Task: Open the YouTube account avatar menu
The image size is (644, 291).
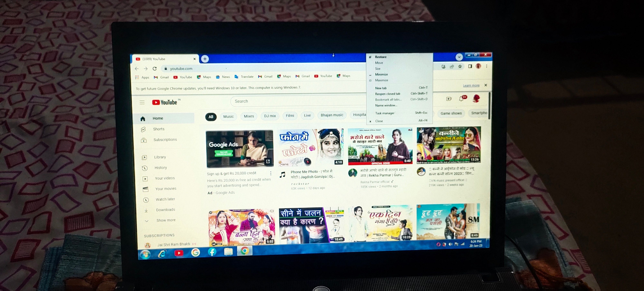Action: click(476, 98)
